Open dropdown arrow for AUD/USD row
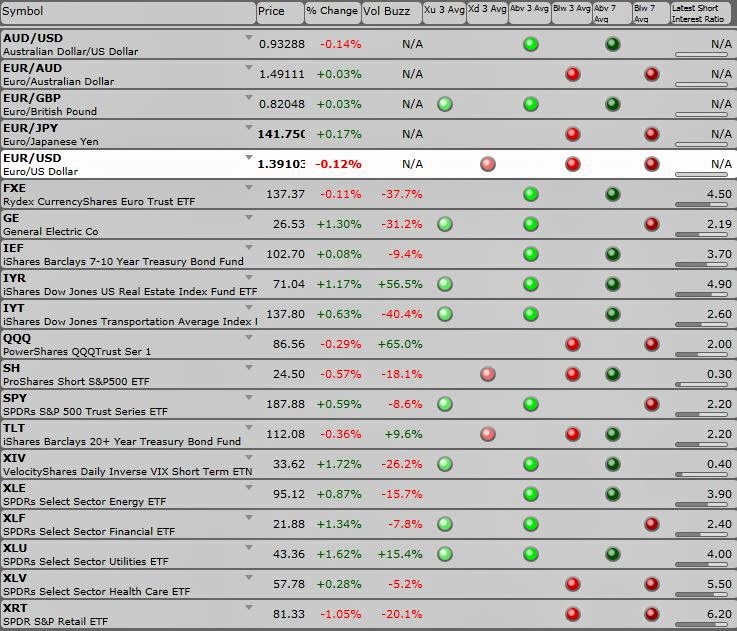737x631 pixels. point(249,37)
